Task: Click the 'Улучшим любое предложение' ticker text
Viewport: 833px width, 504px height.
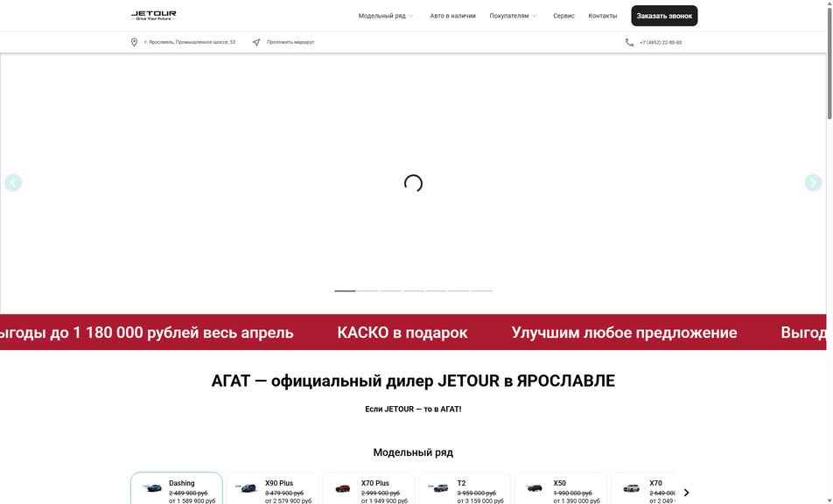Action: pos(624,332)
